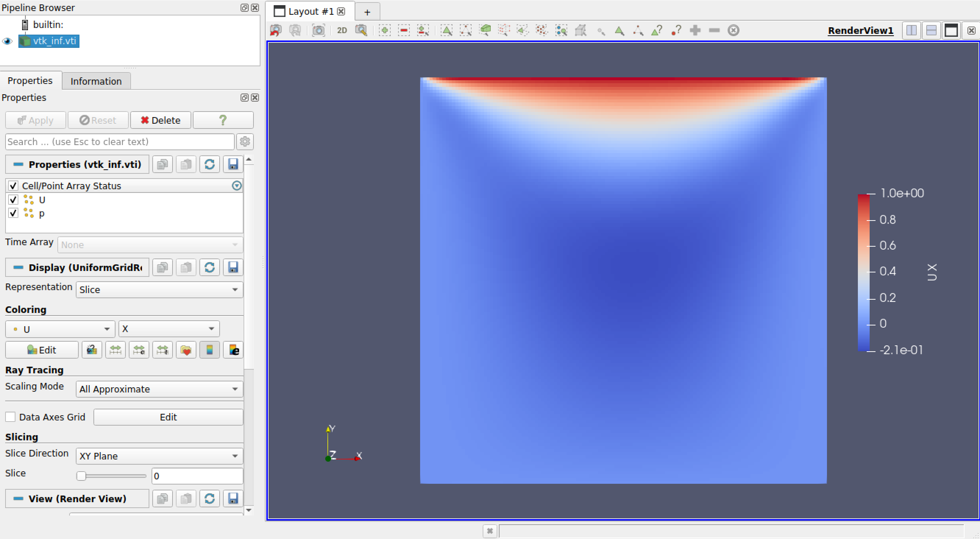The height and width of the screenshot is (539, 980).
Task: Take a screenshot with the camera capture icon
Action: coord(319,31)
